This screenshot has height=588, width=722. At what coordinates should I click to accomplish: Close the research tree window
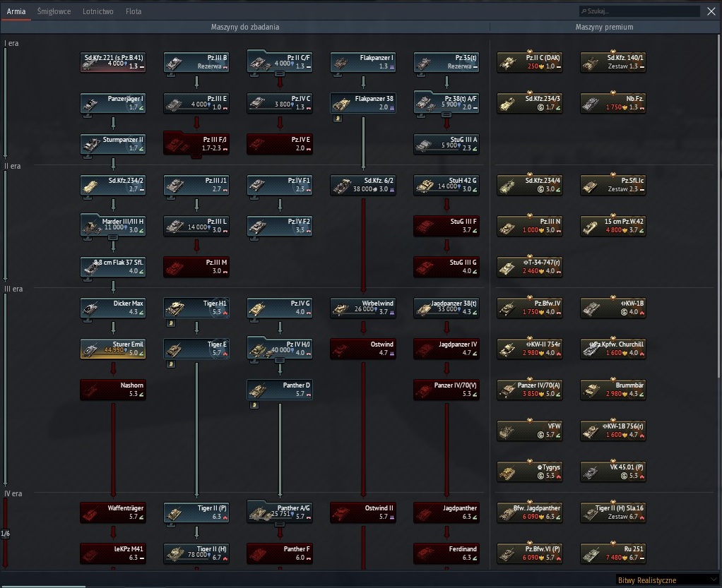pyautogui.click(x=711, y=11)
